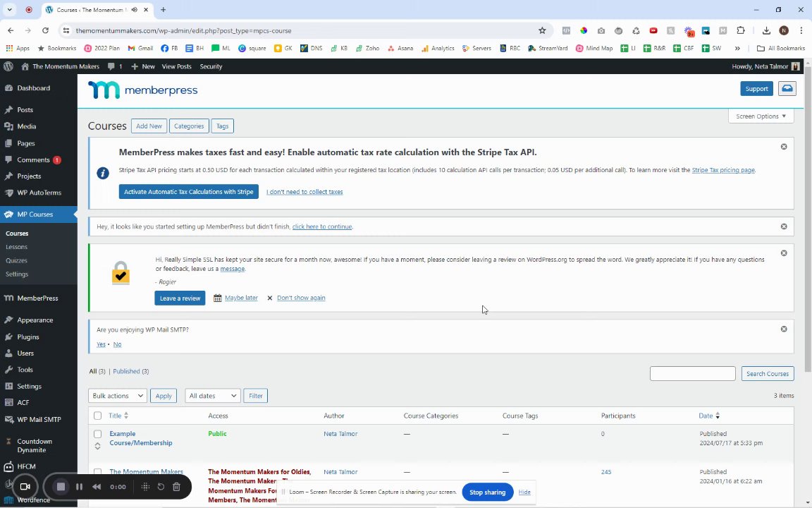This screenshot has height=508, width=812.
Task: Tick the select-all courses checkbox
Action: tap(97, 416)
